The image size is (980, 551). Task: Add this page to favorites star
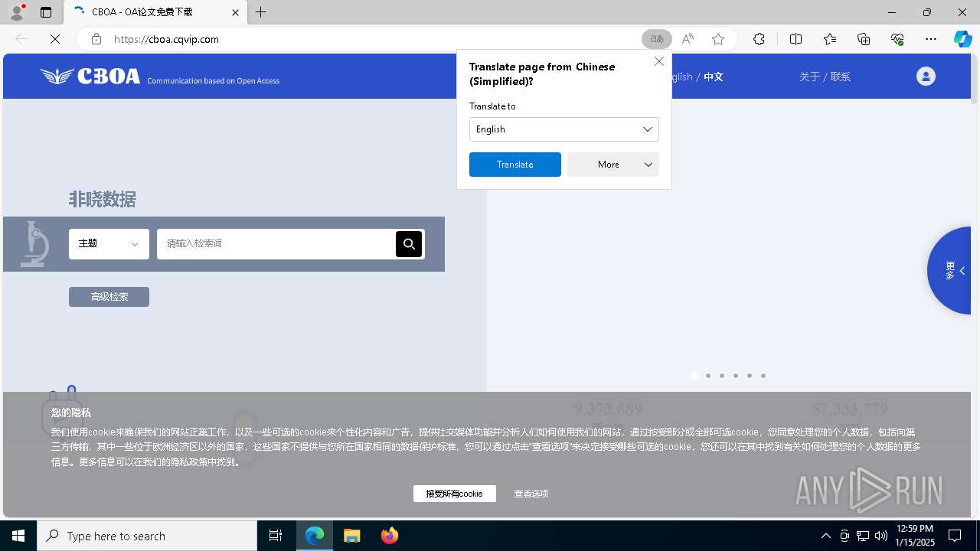pyautogui.click(x=718, y=39)
